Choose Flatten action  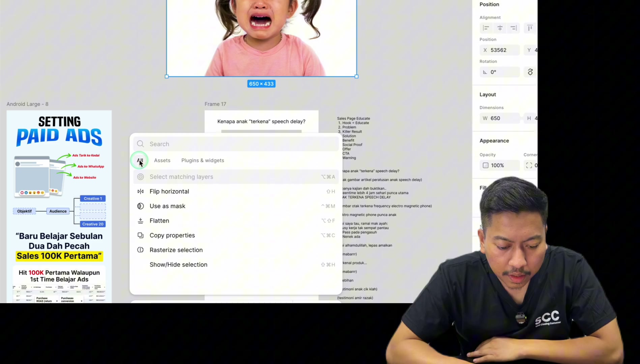(236, 221)
